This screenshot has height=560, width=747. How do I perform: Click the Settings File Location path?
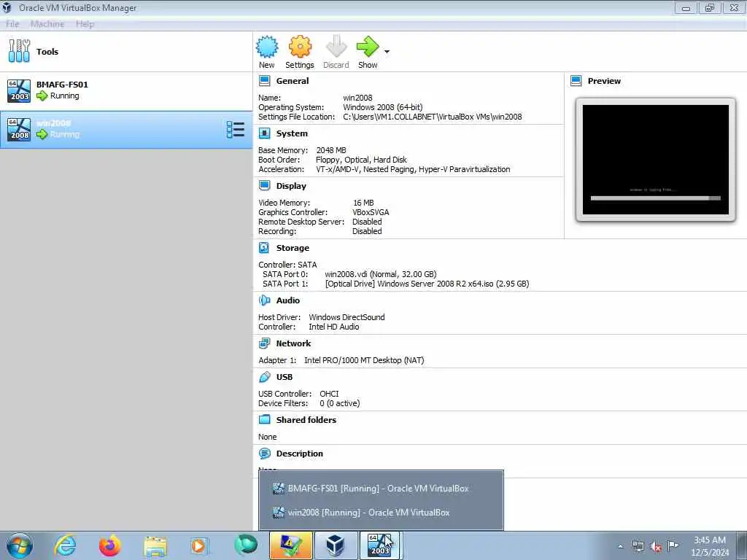tap(432, 117)
